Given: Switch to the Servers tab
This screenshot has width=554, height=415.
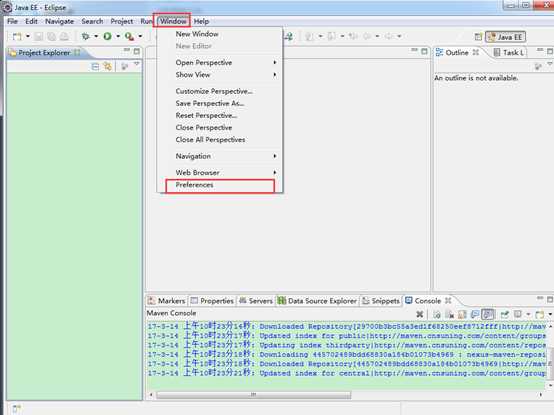Looking at the screenshot, I should coord(256,301).
